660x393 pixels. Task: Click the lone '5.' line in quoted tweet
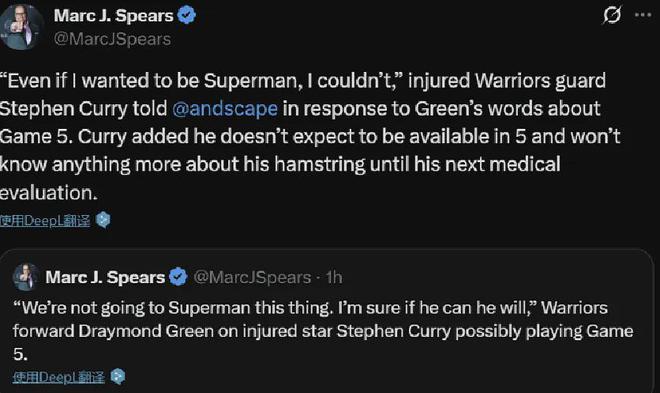click(20, 354)
